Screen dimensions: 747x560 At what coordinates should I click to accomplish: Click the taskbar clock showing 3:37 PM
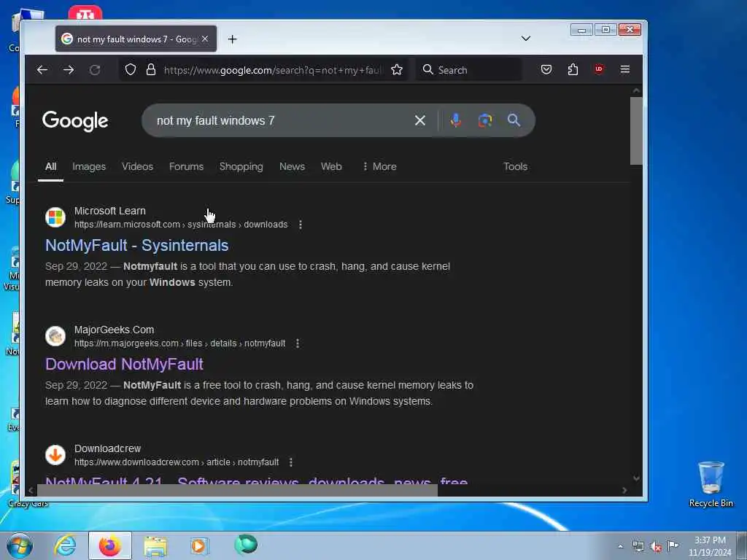[710, 546]
